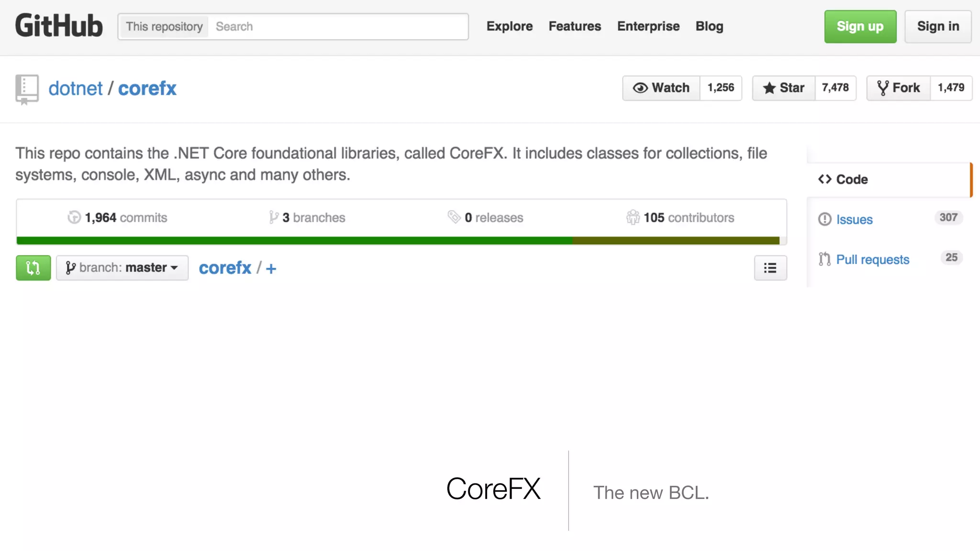Click the plus icon to create file
The width and height of the screenshot is (980, 551).
[271, 268]
